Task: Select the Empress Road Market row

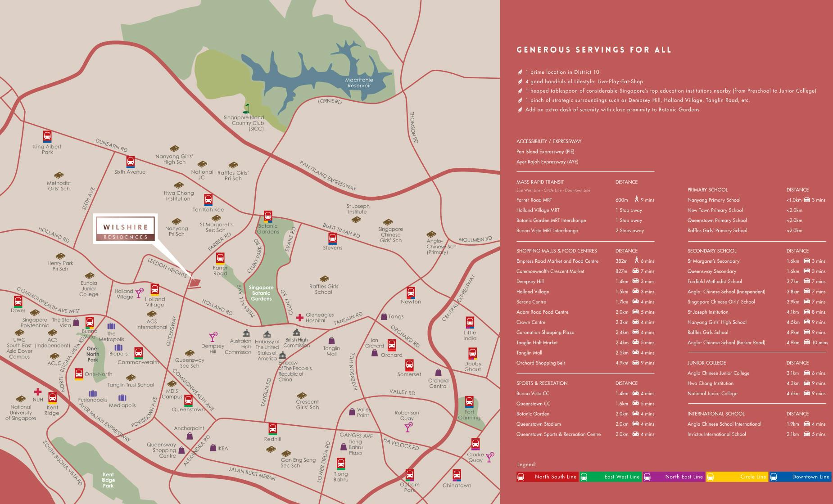Action: click(585, 261)
